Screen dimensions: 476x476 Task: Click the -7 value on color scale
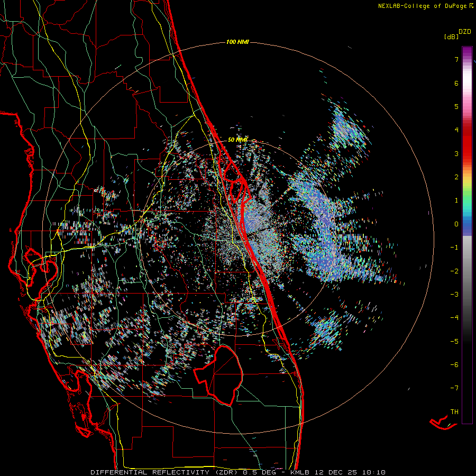pos(454,388)
